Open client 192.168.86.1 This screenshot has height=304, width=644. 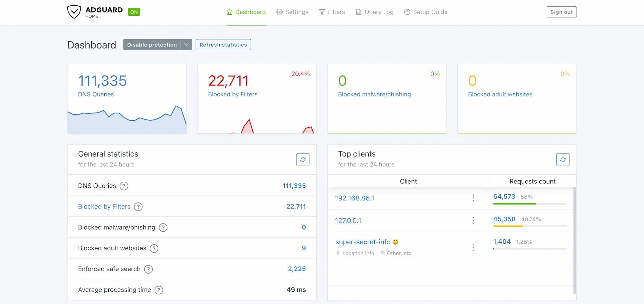pos(355,198)
